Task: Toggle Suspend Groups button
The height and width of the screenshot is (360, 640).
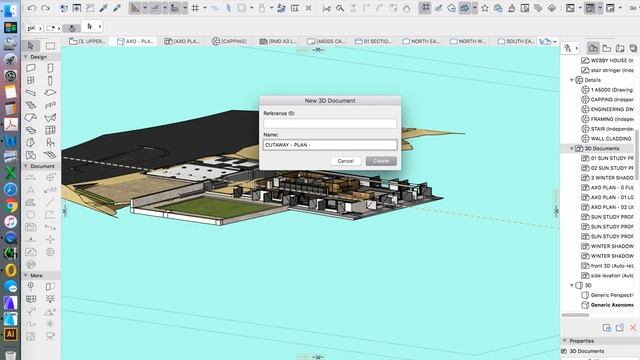Action: click(x=425, y=8)
